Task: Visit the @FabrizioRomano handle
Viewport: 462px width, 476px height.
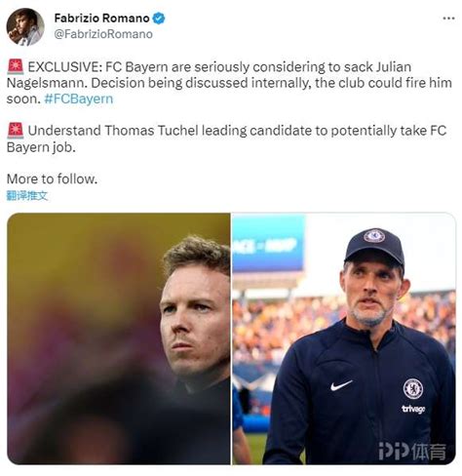Action: point(103,34)
